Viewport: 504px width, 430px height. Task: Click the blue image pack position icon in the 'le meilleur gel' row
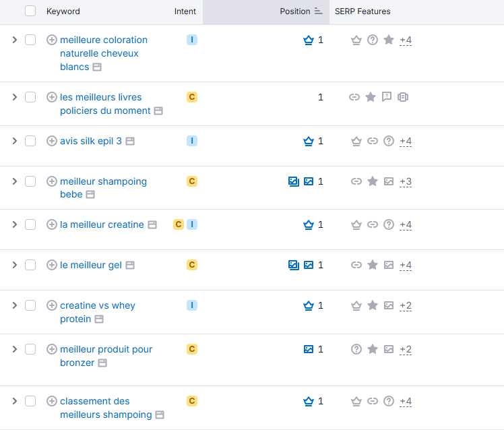click(x=294, y=265)
